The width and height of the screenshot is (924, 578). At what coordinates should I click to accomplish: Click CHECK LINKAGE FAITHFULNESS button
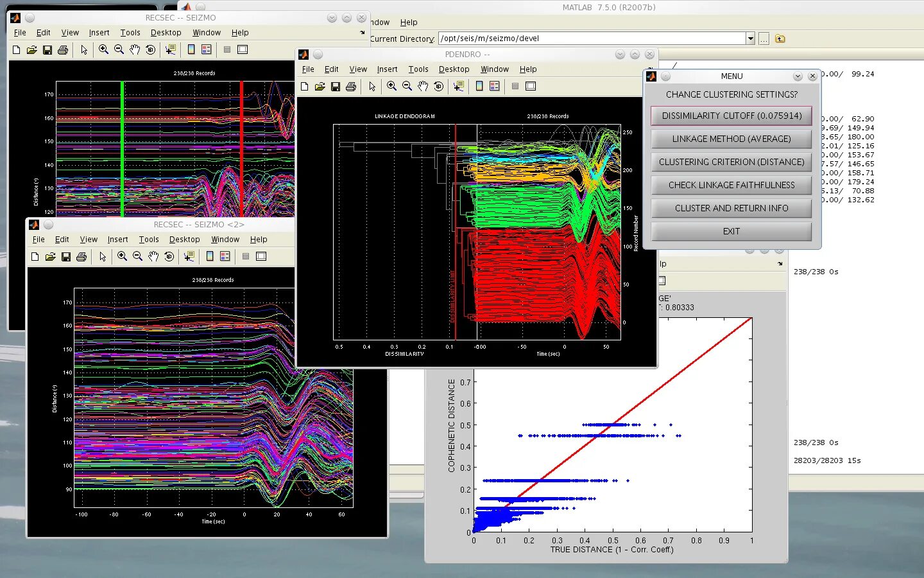click(732, 185)
